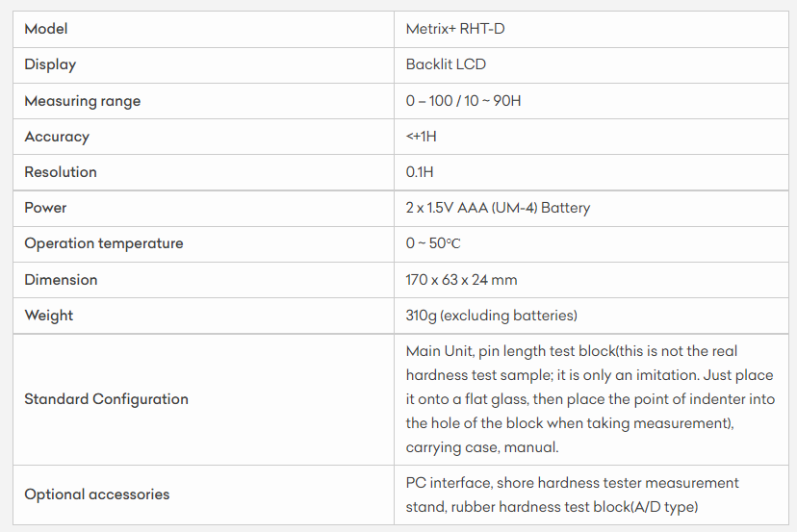Click the "Resolution" label cell
Screen dimensions: 797x532
tap(61, 172)
